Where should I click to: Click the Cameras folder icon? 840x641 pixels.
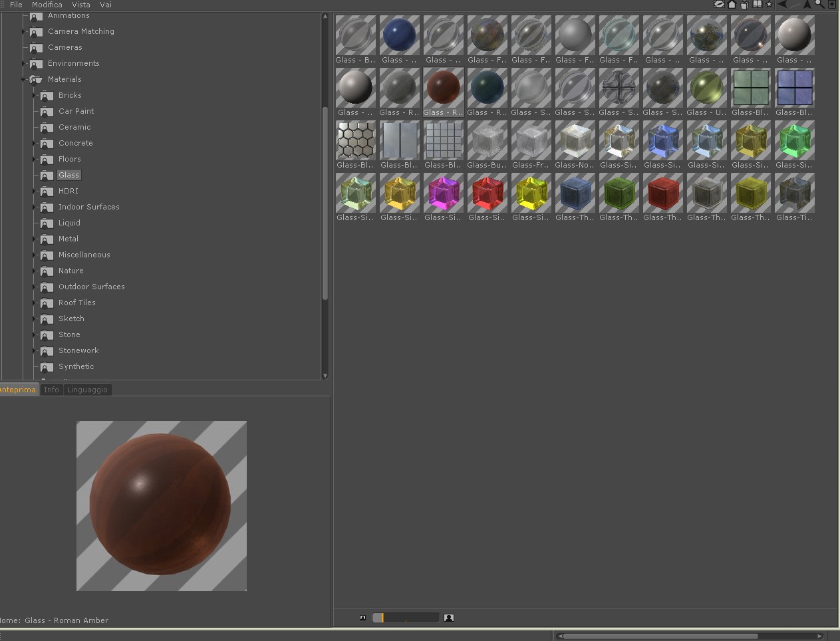pos(36,48)
